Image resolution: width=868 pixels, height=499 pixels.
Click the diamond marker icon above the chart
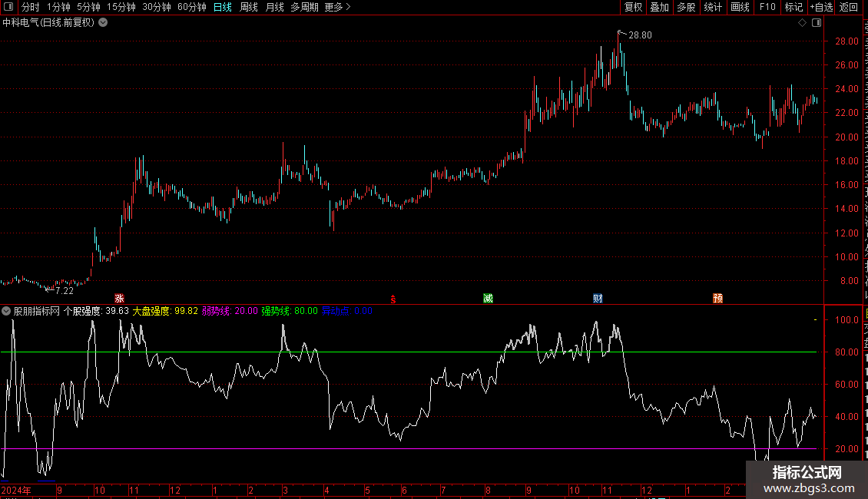802,23
